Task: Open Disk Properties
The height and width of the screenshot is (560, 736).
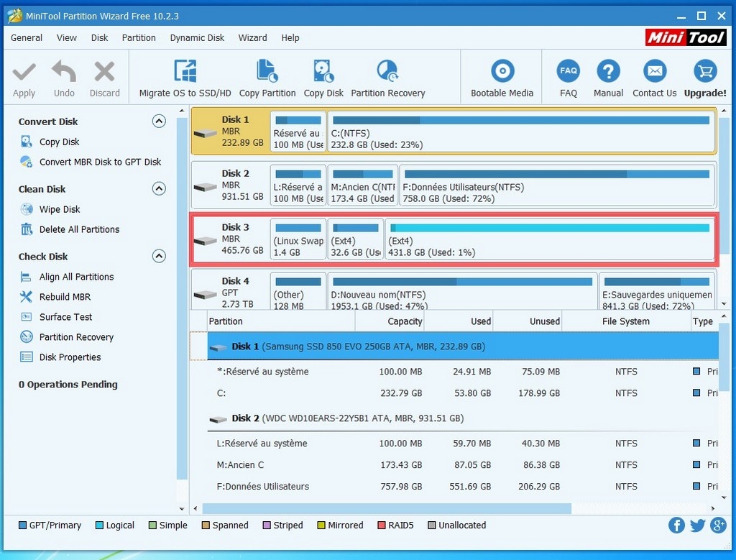Action: click(x=70, y=358)
